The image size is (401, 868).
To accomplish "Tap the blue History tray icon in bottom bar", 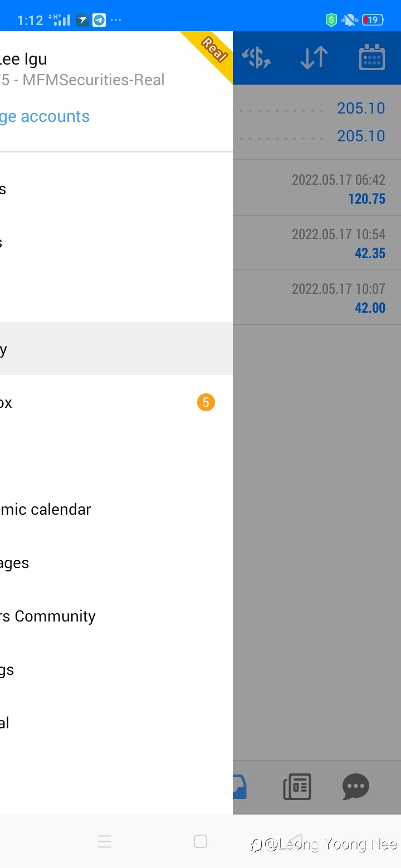I will pyautogui.click(x=240, y=787).
